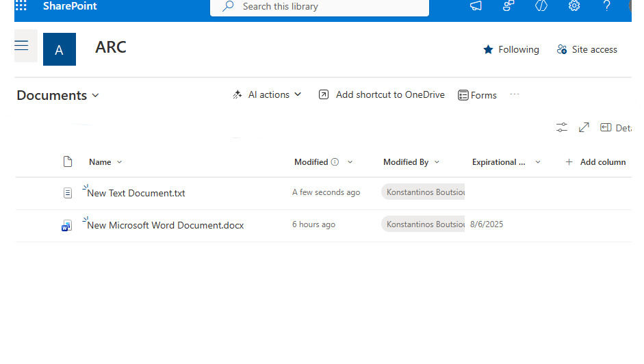The height and width of the screenshot is (364, 644).
Task: Open the app launcher waffle icon
Action: pyautogui.click(x=21, y=6)
